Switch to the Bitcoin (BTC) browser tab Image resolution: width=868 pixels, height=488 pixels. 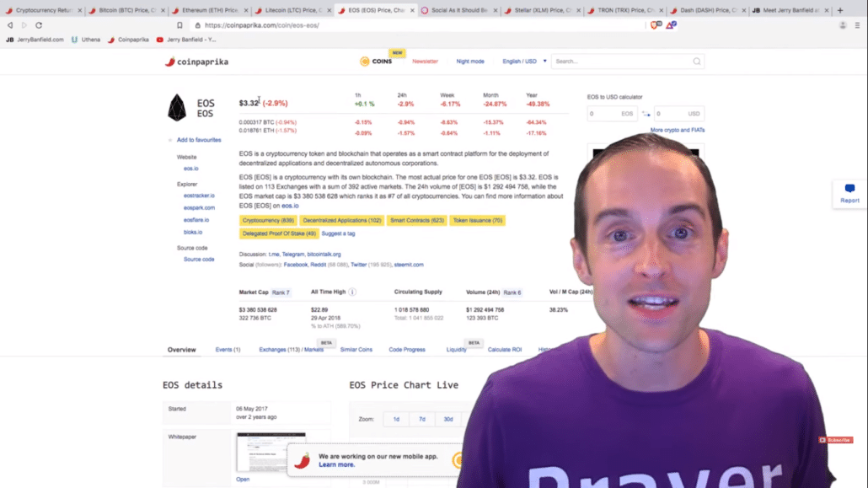(x=126, y=10)
